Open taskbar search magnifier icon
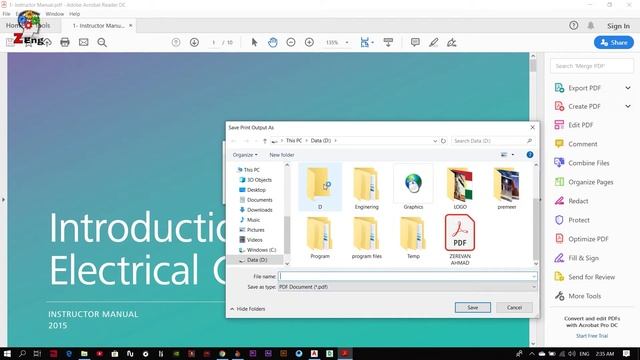 pyautogui.click(x=22, y=353)
